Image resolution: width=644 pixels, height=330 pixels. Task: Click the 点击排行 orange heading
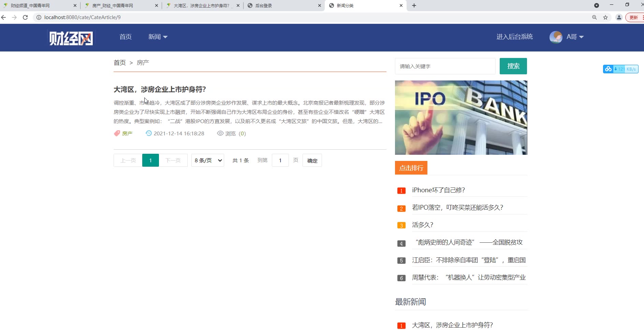411,168
